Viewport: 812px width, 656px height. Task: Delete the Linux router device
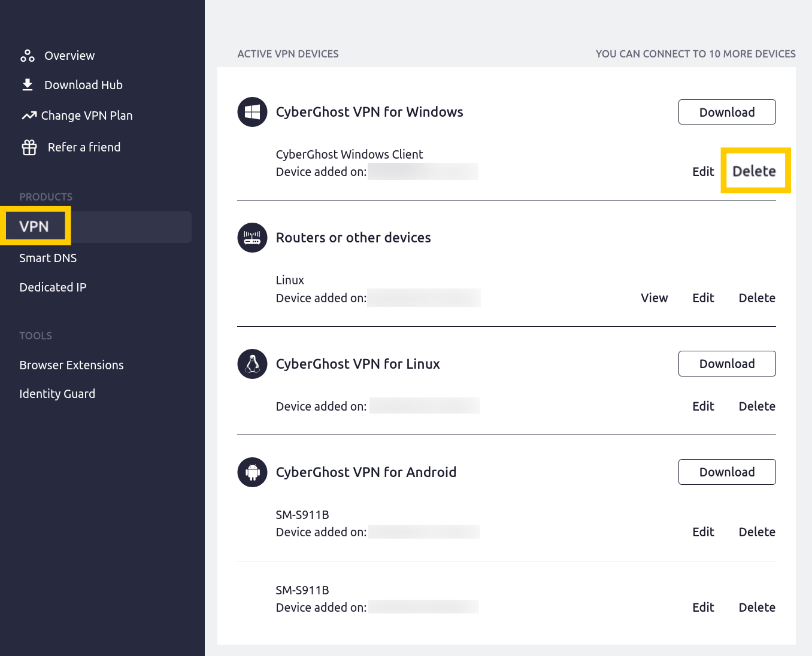tap(757, 298)
